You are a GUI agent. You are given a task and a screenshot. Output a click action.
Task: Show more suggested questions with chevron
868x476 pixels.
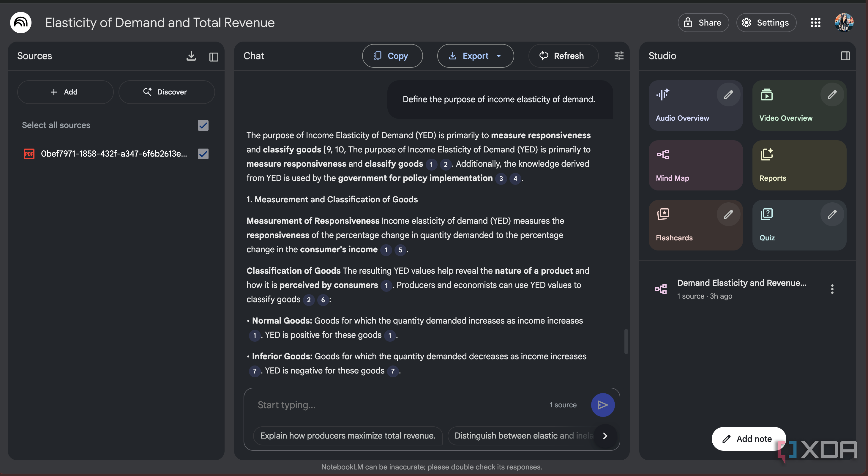(605, 436)
